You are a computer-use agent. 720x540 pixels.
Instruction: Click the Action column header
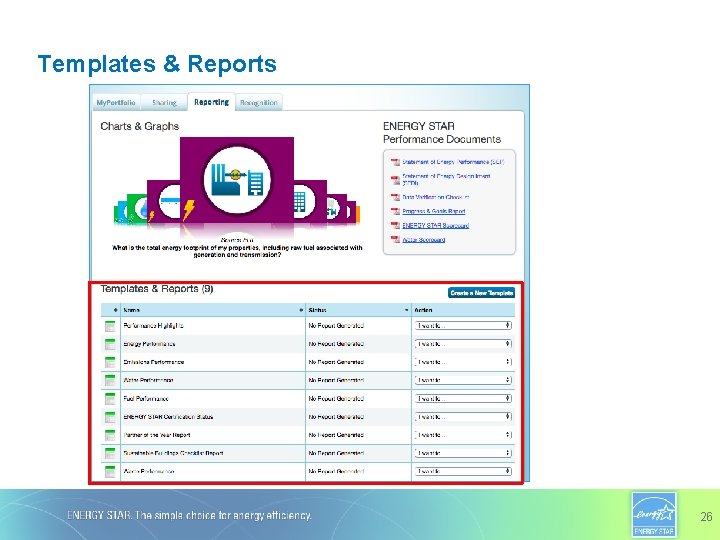pos(463,310)
